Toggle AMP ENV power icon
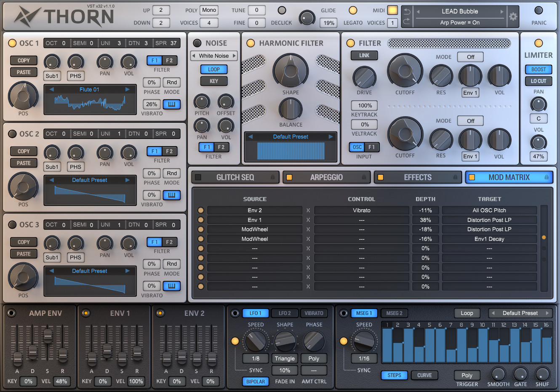Image resolution: width=560 pixels, height=392 pixels. [x=11, y=313]
